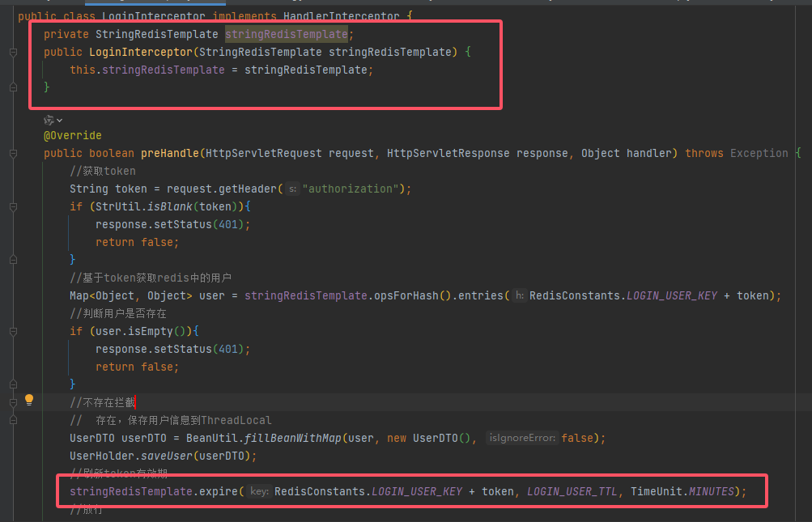The width and height of the screenshot is (812, 522).
Task: Fold the if user.isEmpty block in gutter
Action: click(13, 331)
